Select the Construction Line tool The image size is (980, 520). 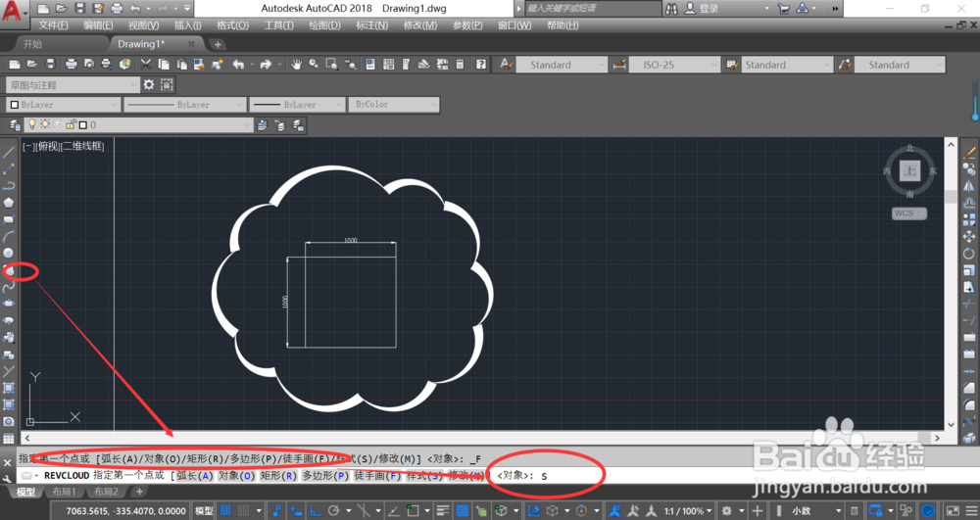[9, 169]
